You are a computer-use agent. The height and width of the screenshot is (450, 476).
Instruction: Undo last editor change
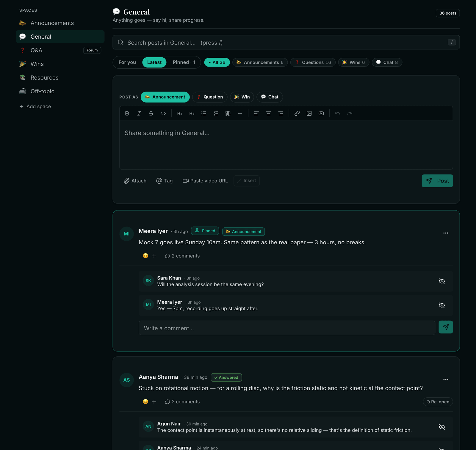[338, 113]
